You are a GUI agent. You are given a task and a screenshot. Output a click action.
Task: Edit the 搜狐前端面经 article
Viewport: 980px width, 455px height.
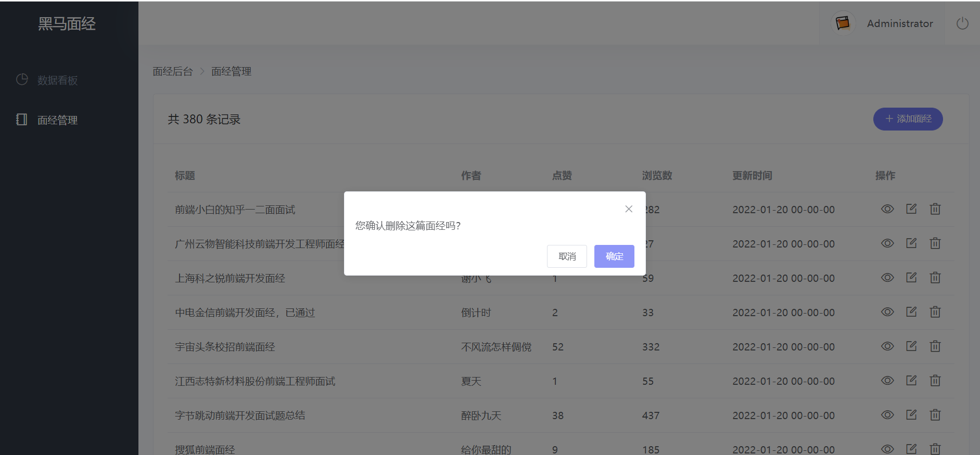pyautogui.click(x=911, y=449)
